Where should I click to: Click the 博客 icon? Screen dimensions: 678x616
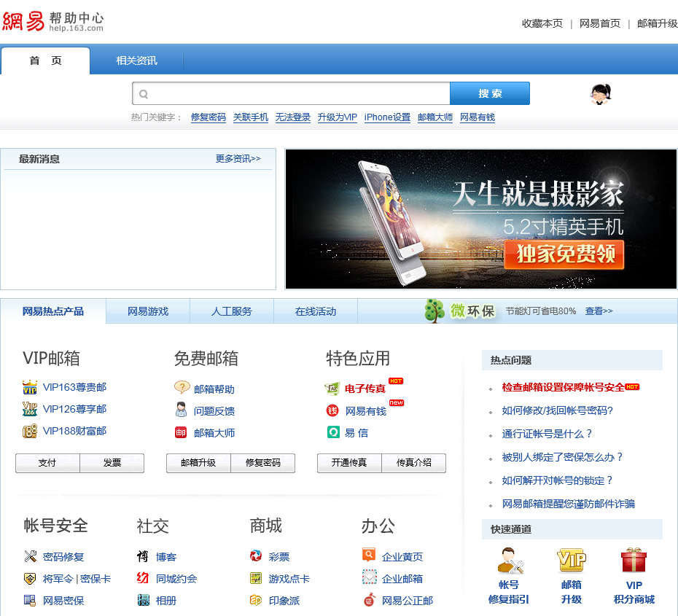[x=143, y=556]
